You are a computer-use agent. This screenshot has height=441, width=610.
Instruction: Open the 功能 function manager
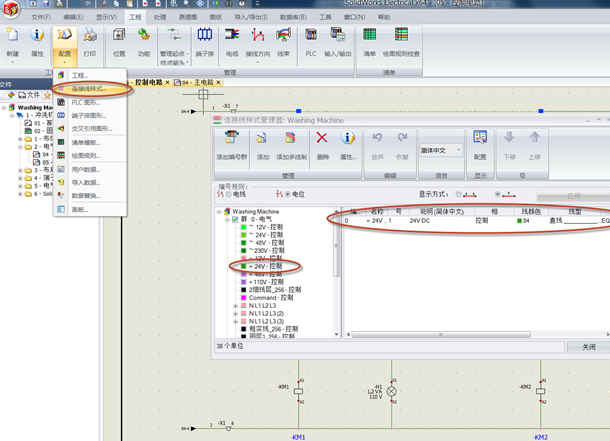[144, 35]
